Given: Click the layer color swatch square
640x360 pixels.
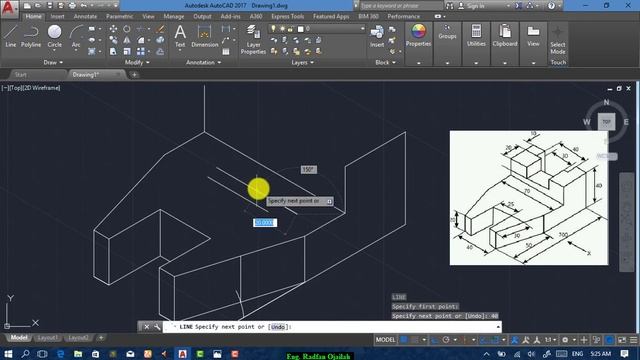Looking at the screenshot, I should 301,29.
